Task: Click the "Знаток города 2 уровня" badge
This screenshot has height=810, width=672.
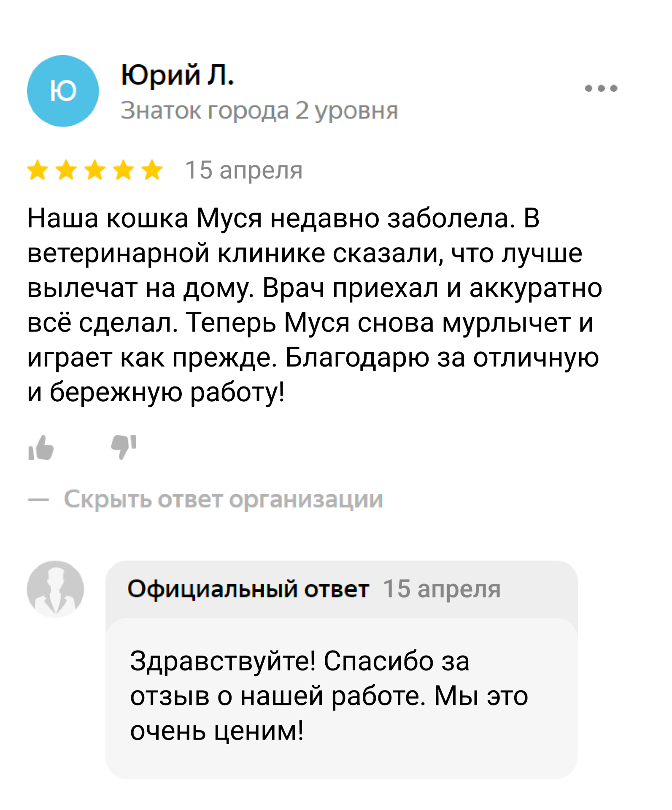Action: pyautogui.click(x=259, y=111)
